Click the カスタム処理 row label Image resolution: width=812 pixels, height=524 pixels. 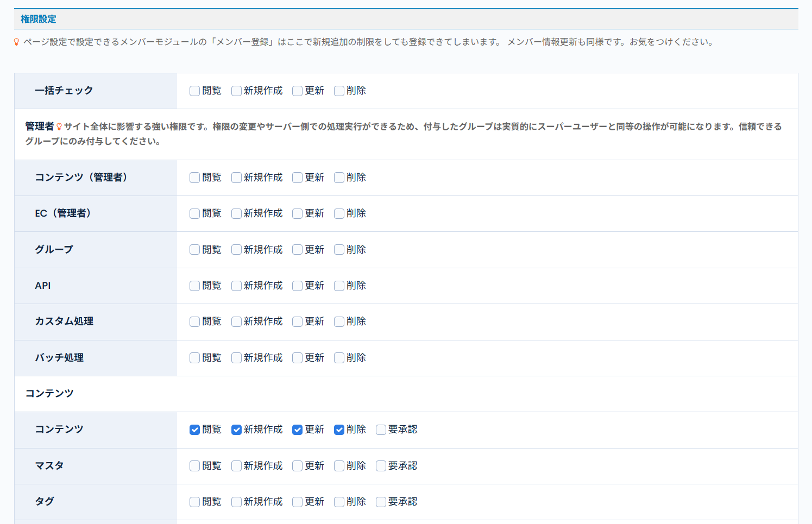(64, 321)
